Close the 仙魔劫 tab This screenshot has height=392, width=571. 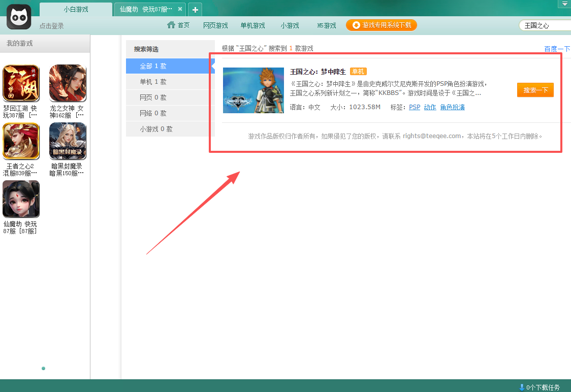tap(180, 9)
